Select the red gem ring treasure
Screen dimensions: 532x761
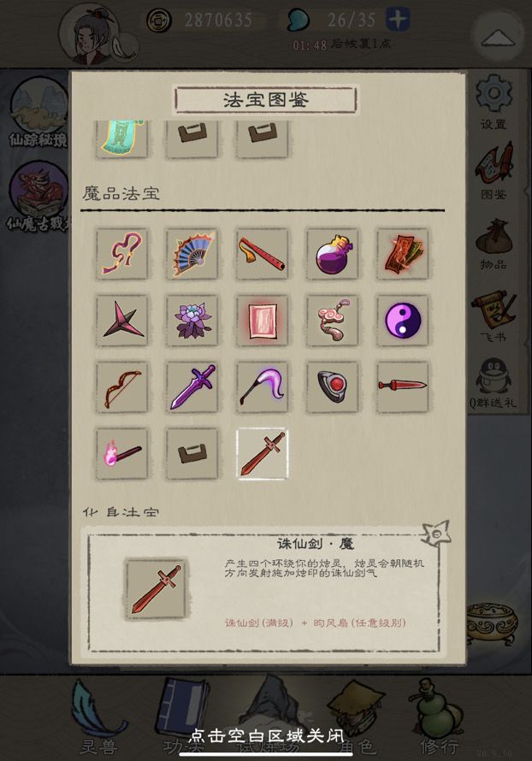(332, 387)
